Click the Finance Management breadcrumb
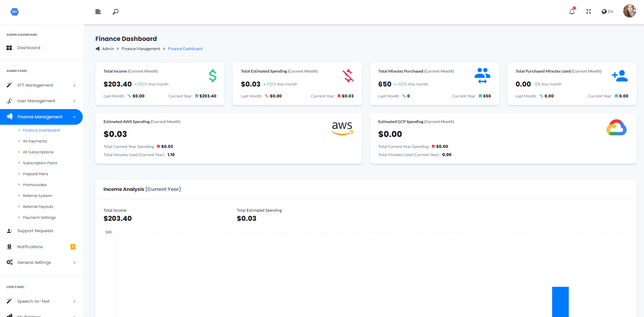This screenshot has height=317, width=644. pyautogui.click(x=141, y=49)
